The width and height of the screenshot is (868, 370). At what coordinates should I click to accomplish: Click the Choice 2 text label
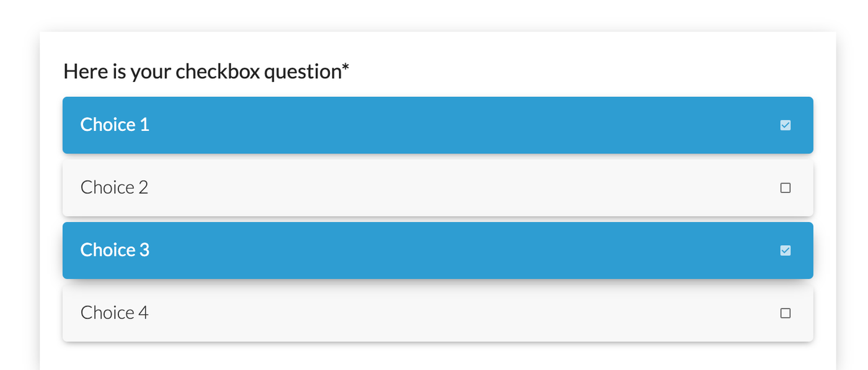click(114, 187)
